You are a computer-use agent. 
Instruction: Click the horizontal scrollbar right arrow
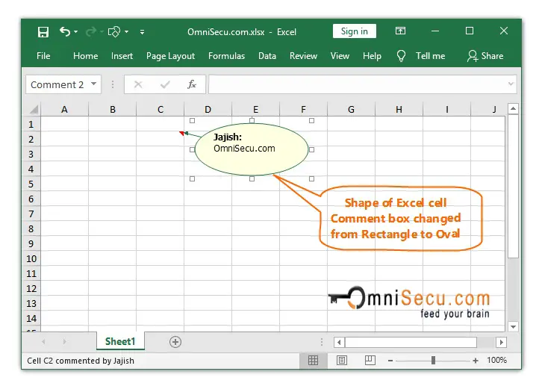point(501,342)
